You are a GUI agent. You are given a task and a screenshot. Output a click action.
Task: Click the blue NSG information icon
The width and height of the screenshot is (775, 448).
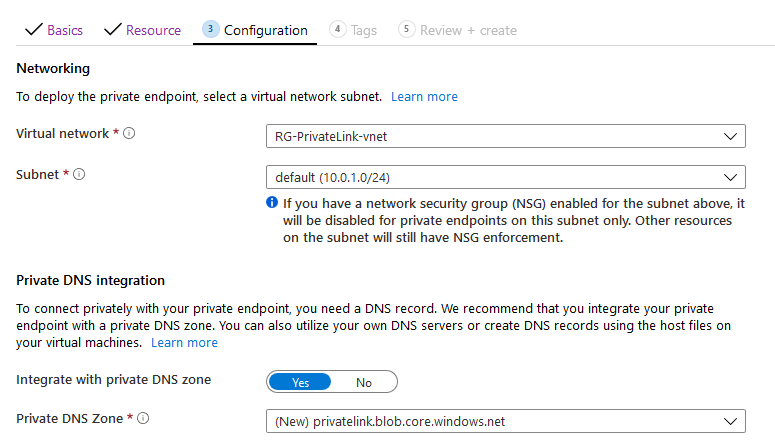(x=272, y=202)
